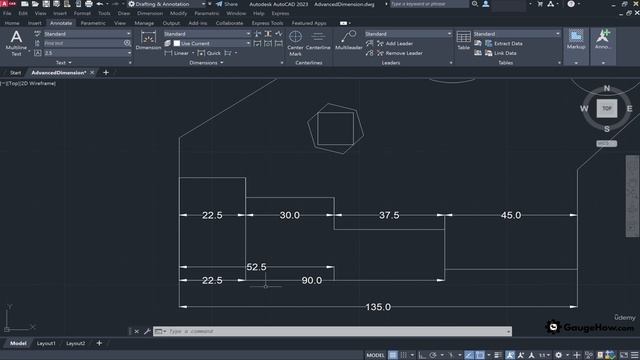Switch to the Layout1 tab
Viewport: 640px width, 360px height.
pos(46,344)
